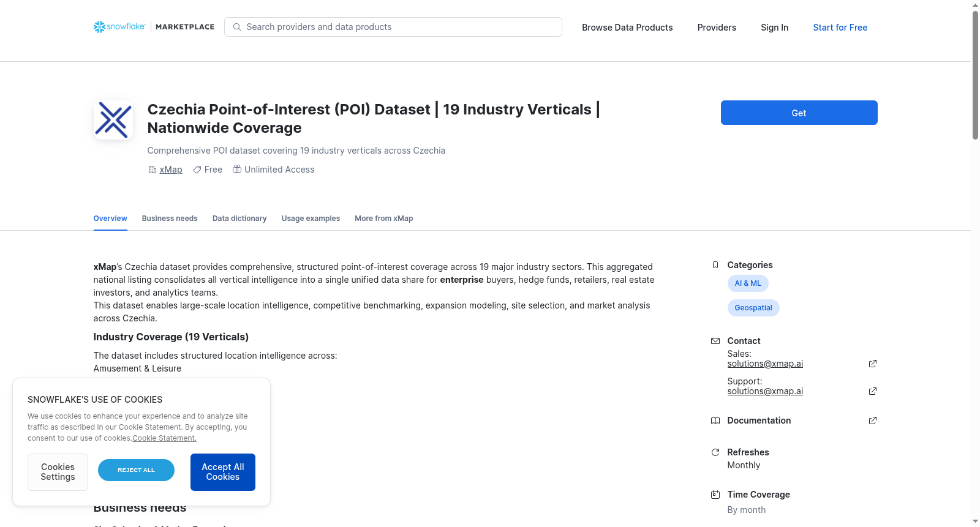
Task: Click Accept All Cookies
Action: [x=223, y=472]
